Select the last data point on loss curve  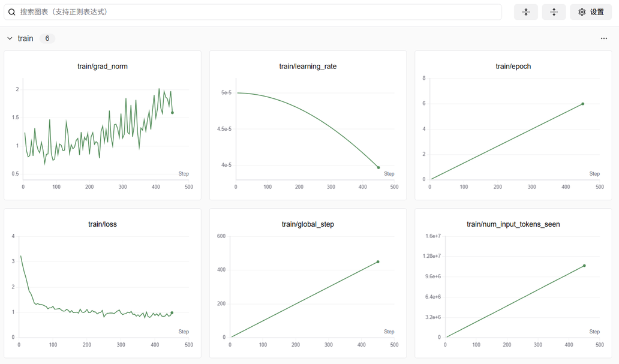pyautogui.click(x=172, y=312)
